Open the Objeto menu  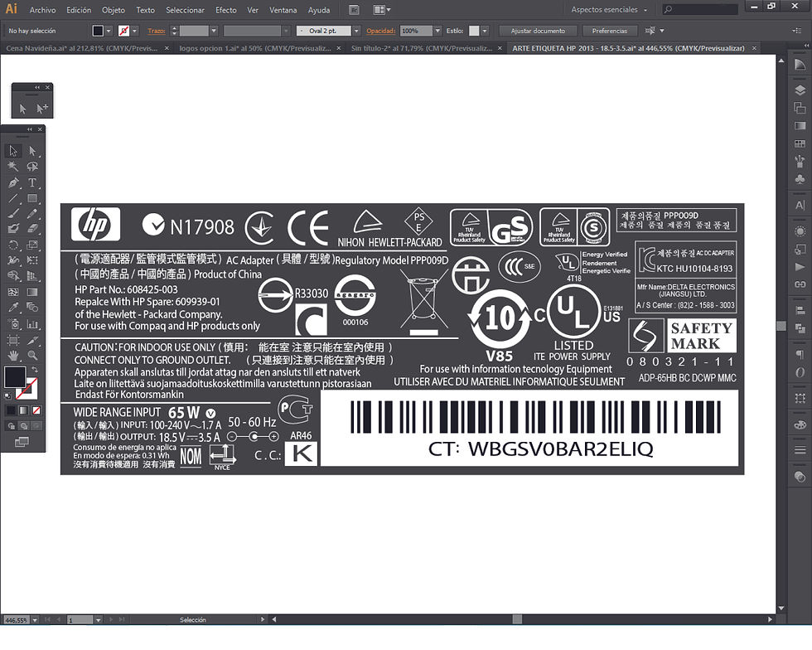114,10
